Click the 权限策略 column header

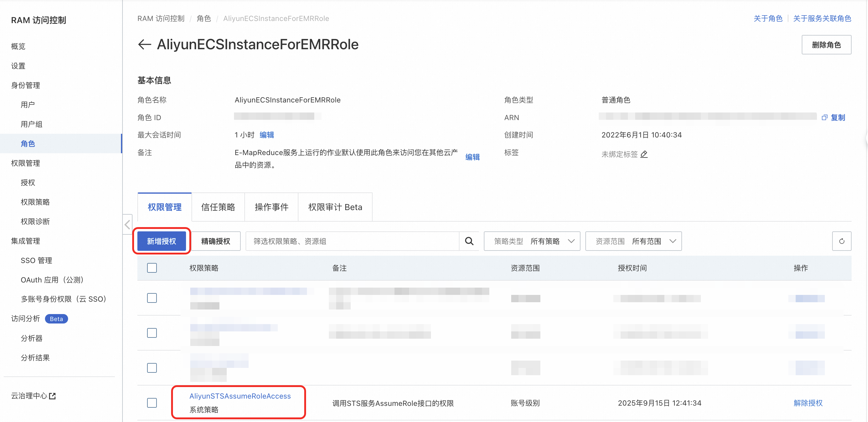click(204, 268)
